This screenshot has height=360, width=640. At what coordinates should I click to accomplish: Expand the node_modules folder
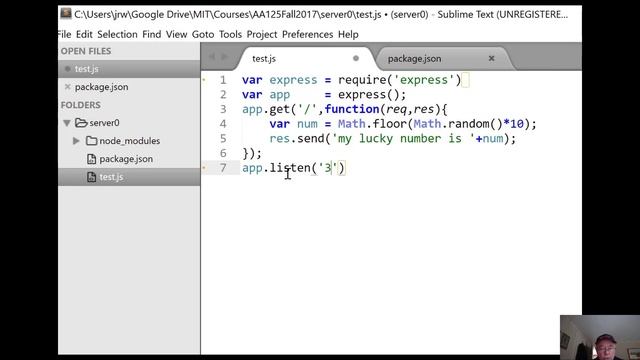76,141
